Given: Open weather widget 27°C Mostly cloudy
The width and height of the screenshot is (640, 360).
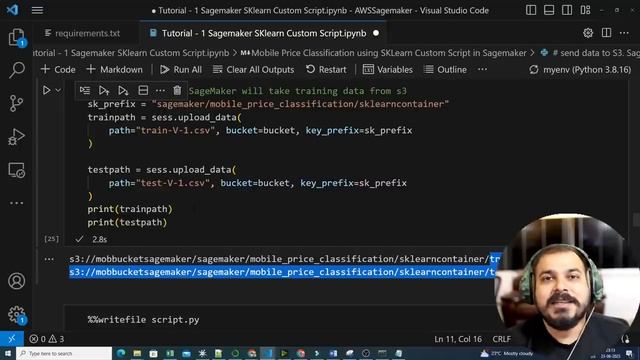Looking at the screenshot, I should click(x=507, y=353).
